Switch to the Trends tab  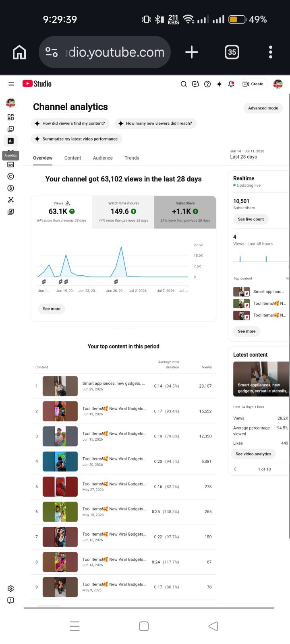132,158
